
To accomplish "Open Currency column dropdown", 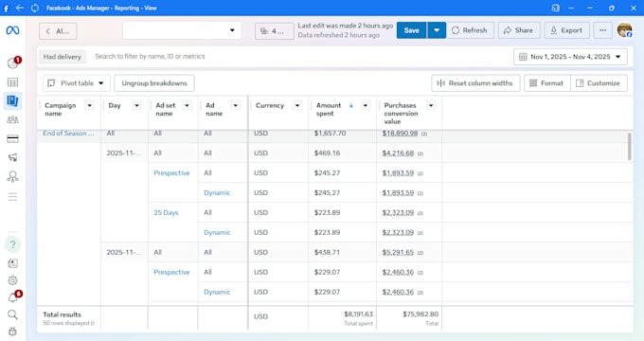I will tap(297, 105).
